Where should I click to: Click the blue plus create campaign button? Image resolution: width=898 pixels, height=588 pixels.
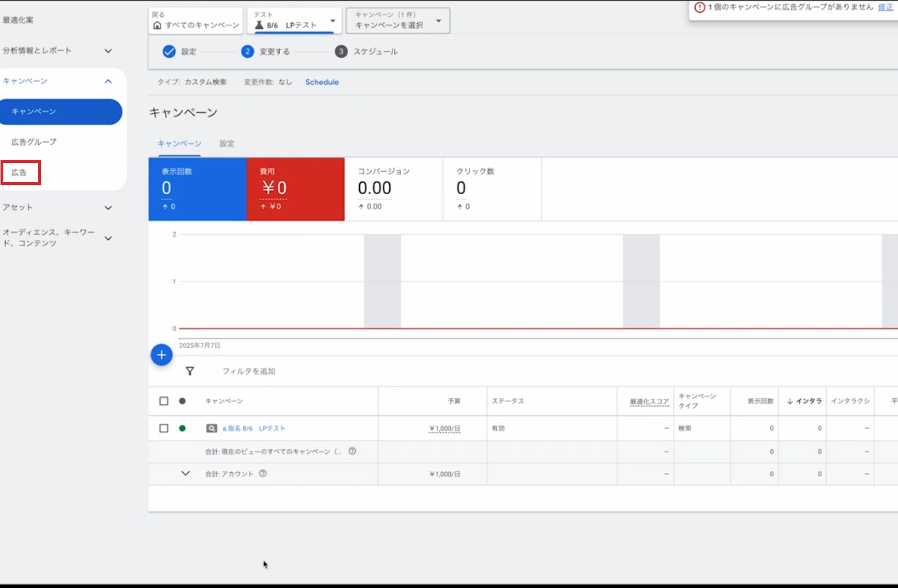click(x=161, y=355)
